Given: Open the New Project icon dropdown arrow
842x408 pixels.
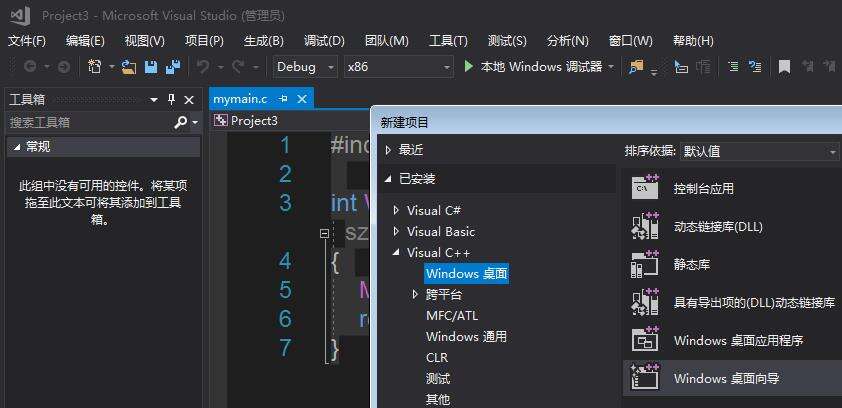Looking at the screenshot, I should 112,67.
